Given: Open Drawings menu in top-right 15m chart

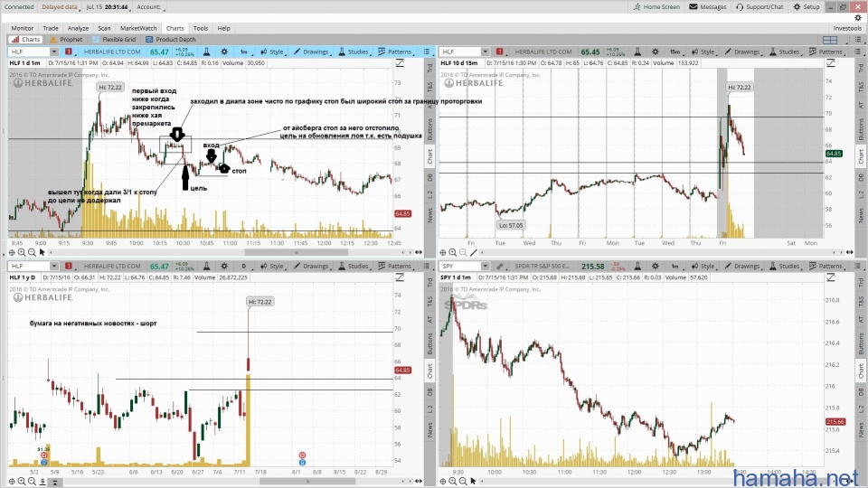Looking at the screenshot, I should [x=742, y=52].
